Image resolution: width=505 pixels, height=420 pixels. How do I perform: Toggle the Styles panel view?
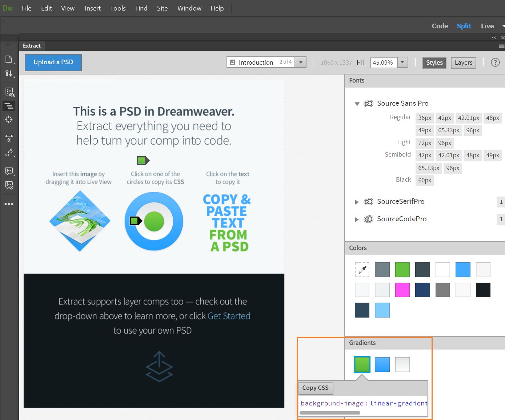point(434,62)
